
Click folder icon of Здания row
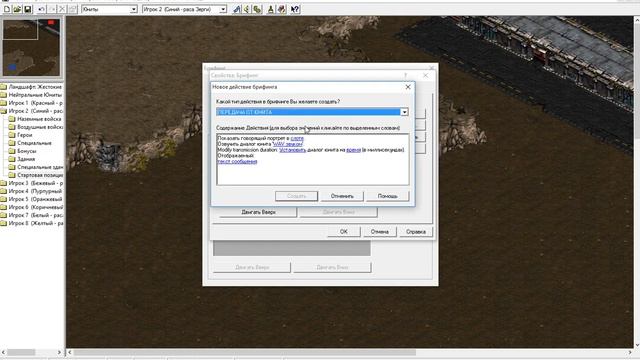point(12,159)
